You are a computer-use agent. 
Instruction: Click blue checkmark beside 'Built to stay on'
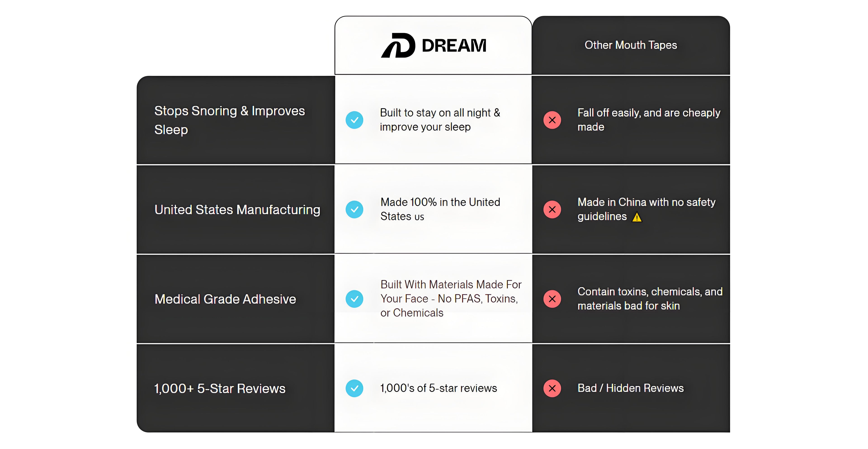pyautogui.click(x=354, y=120)
